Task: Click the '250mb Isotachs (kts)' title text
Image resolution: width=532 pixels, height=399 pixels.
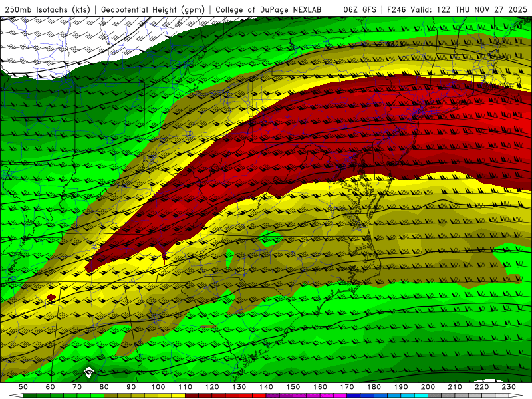Action: coord(47,10)
